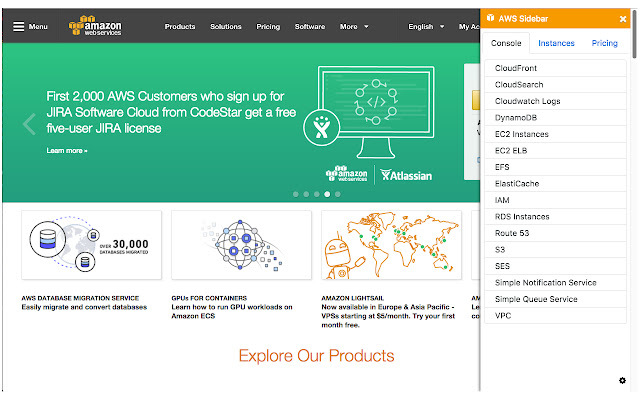Open EC2 Instances console link
The image size is (640, 400).
pos(555,134)
